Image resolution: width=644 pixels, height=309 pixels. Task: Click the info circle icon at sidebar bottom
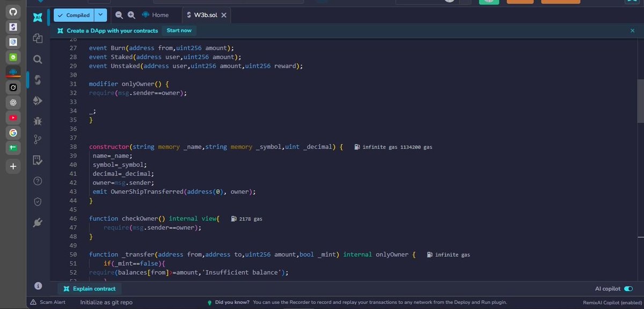click(x=38, y=286)
